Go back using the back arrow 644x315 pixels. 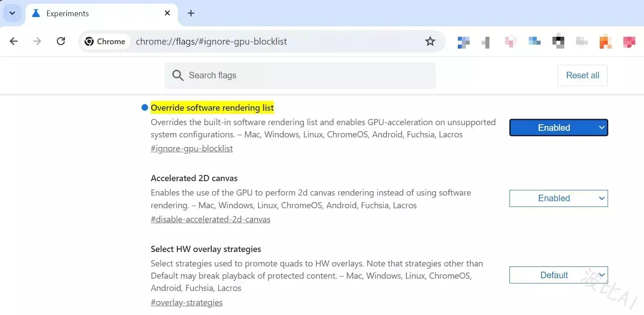pos(14,41)
